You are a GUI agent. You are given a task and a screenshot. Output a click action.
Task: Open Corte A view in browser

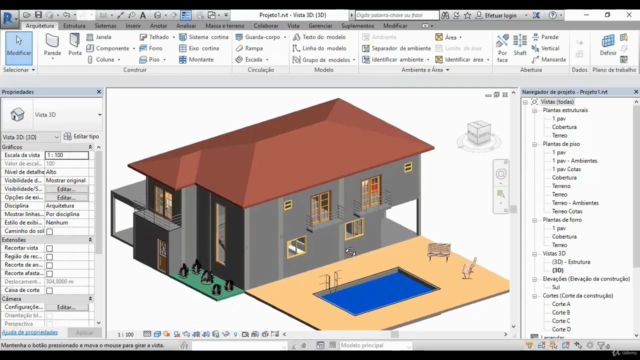561,304
